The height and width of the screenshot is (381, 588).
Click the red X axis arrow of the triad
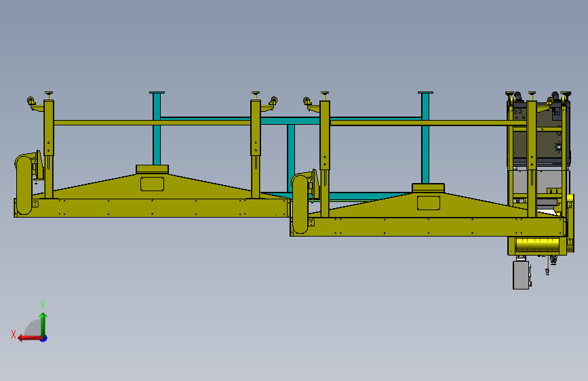[x=30, y=338]
